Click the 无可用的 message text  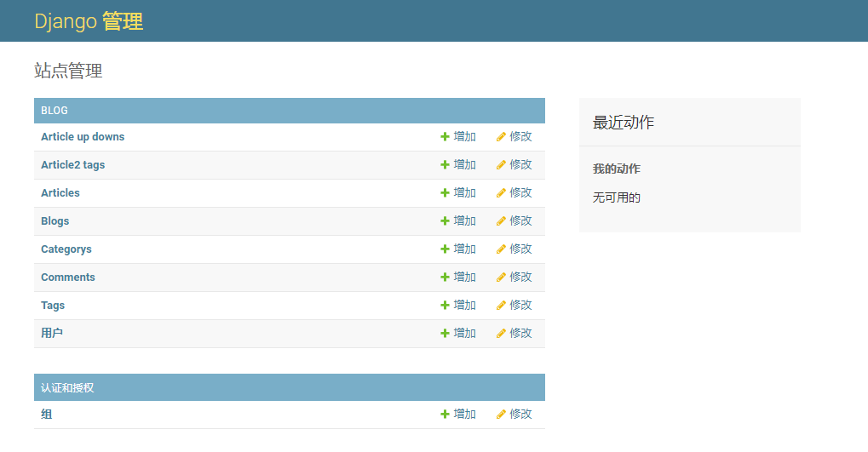click(616, 197)
